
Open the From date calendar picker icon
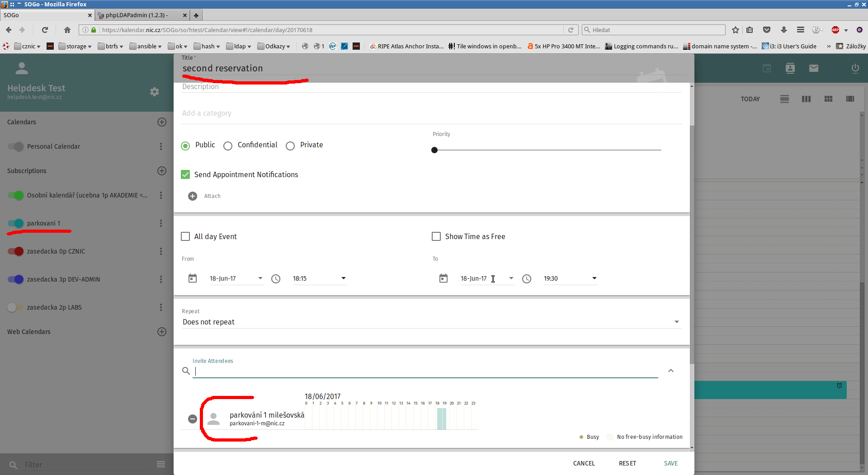(193, 278)
